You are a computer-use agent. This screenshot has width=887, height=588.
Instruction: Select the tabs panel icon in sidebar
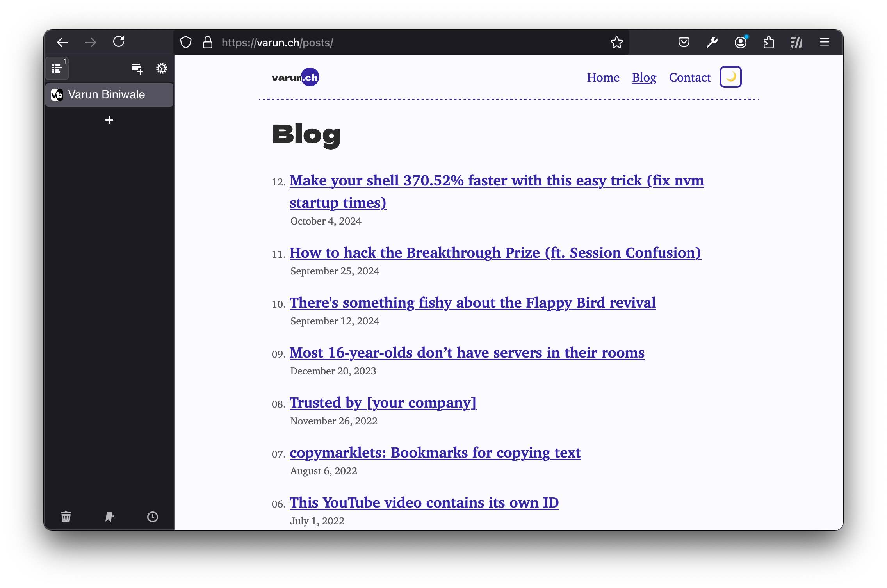57,68
